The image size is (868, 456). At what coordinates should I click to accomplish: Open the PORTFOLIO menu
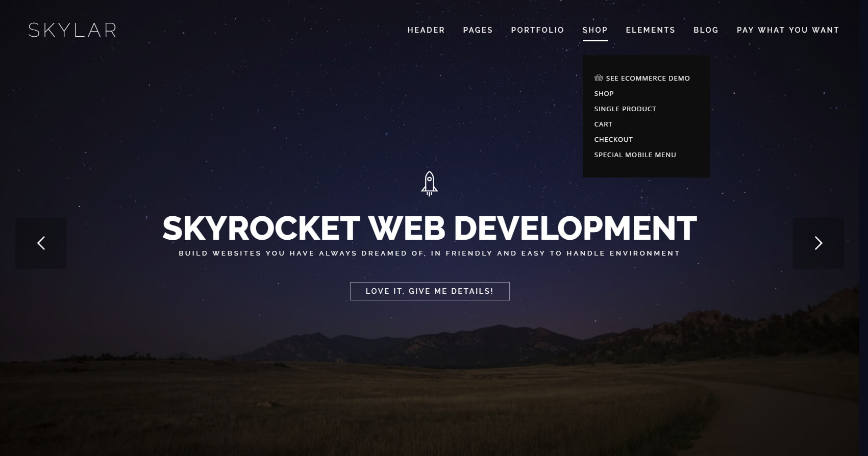coord(537,30)
